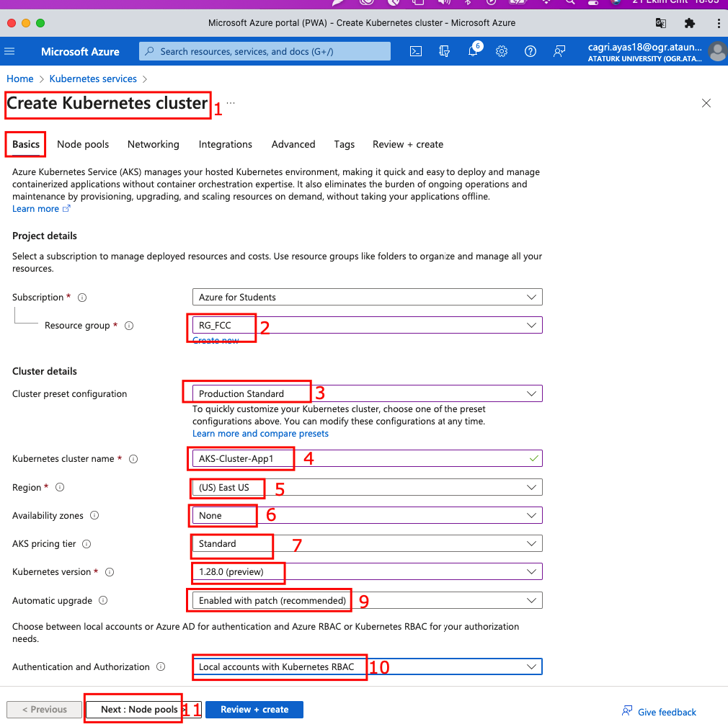Open the Cluster preset configuration dropdown

pos(367,394)
